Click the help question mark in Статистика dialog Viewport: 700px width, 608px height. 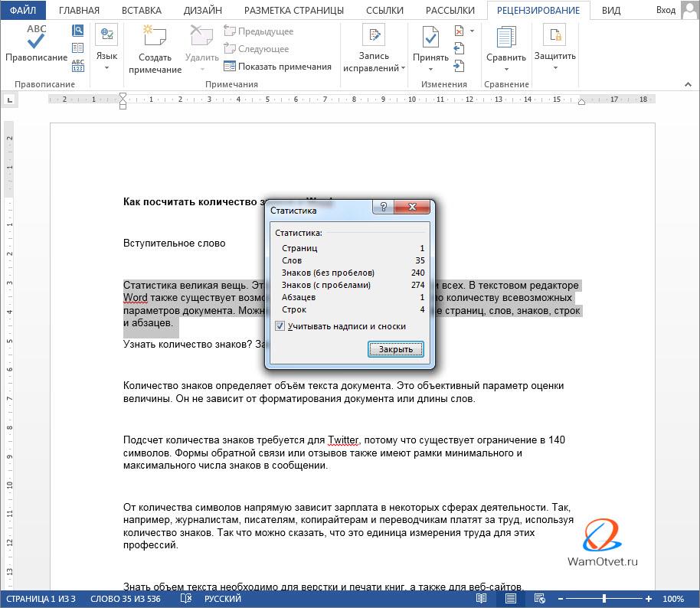pyautogui.click(x=383, y=207)
